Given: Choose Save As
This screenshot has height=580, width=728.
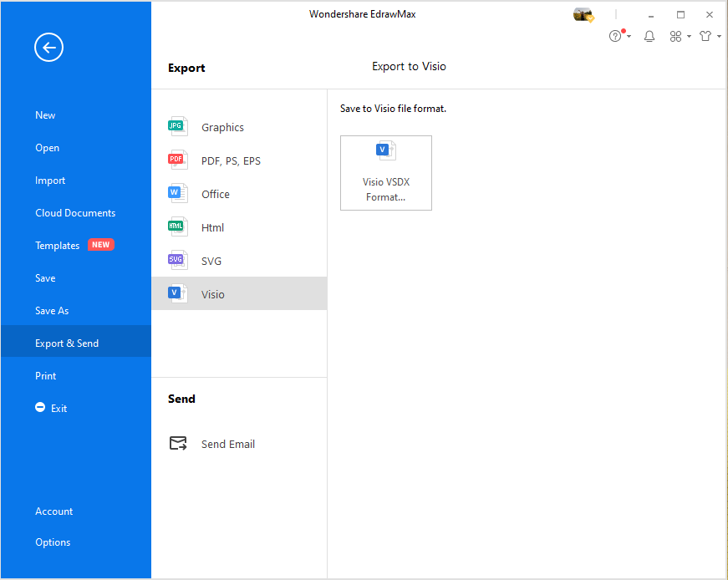Looking at the screenshot, I should (52, 311).
